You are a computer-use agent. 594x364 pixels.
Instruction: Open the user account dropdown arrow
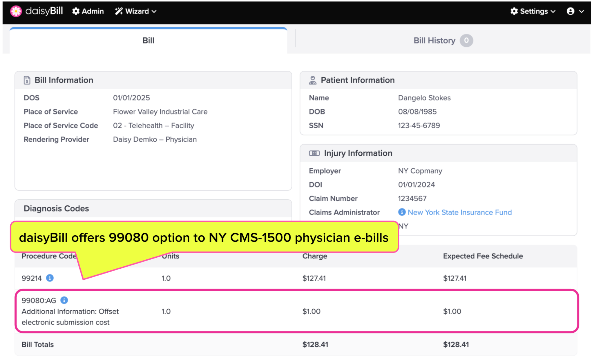[582, 12]
